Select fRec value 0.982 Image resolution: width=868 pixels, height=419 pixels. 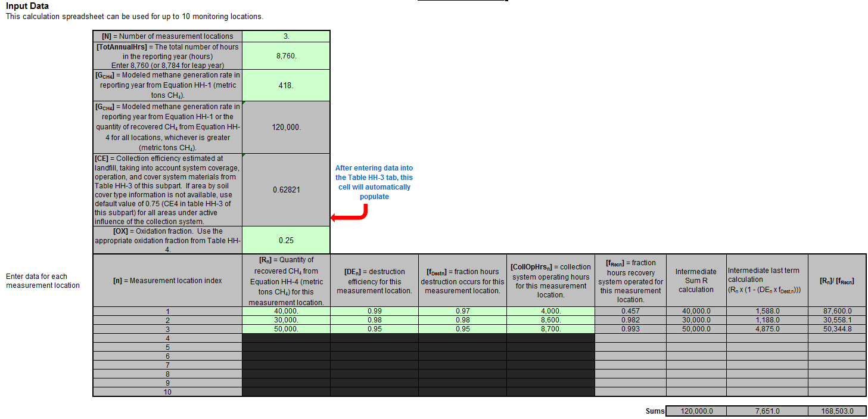point(630,320)
